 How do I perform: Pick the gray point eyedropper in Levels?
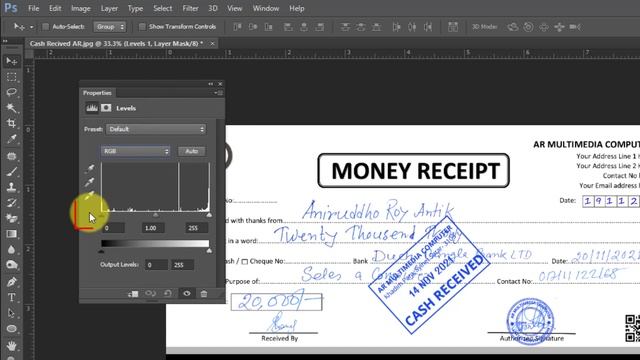tap(89, 181)
